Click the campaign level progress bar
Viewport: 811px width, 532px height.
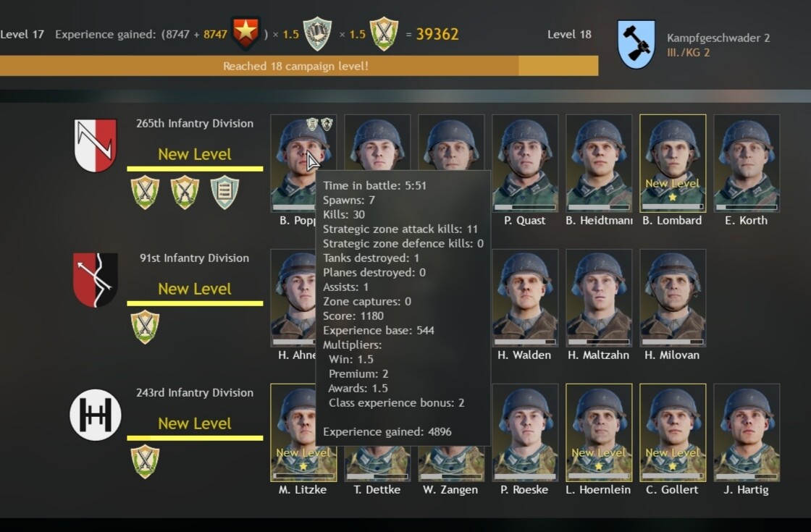click(299, 66)
